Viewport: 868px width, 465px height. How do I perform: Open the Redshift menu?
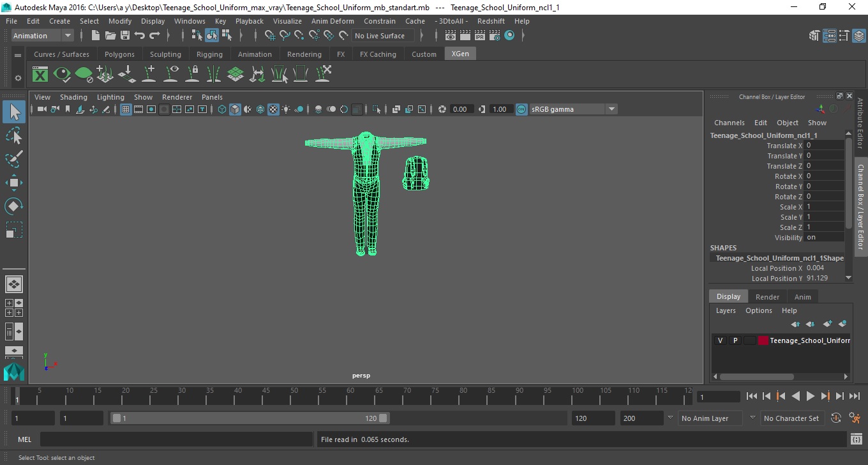pos(491,21)
